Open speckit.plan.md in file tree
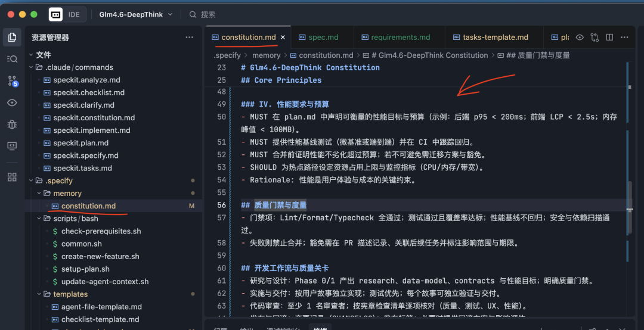 click(x=81, y=143)
